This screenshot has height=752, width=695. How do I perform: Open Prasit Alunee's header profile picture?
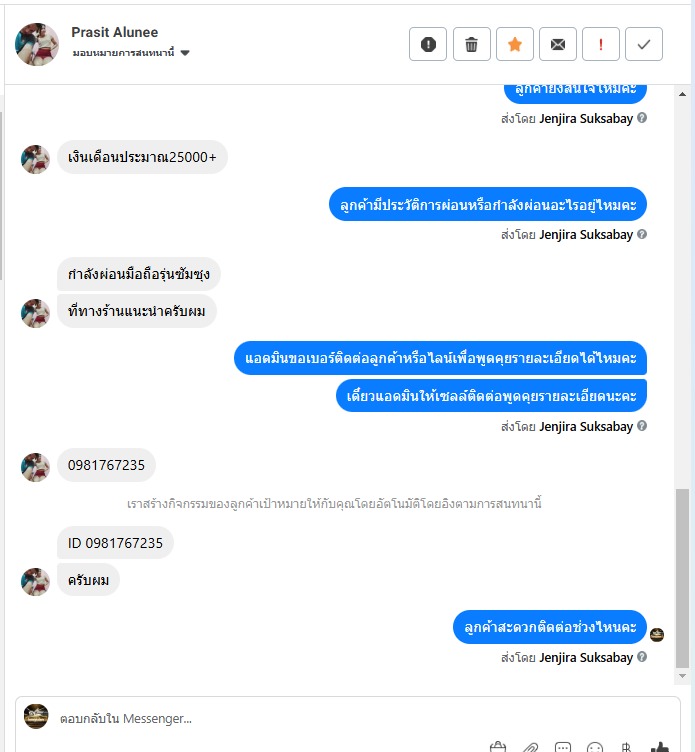click(x=37, y=44)
